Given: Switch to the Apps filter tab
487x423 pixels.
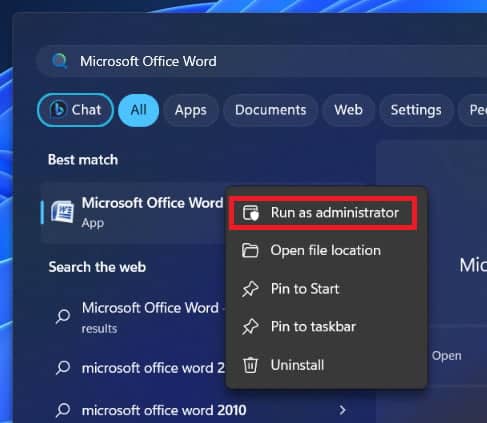Looking at the screenshot, I should [191, 110].
